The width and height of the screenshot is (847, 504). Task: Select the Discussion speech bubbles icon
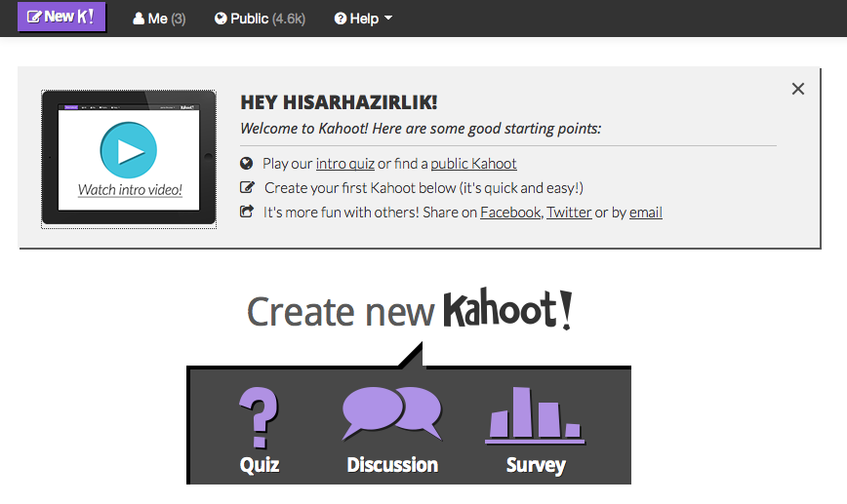pos(392,414)
